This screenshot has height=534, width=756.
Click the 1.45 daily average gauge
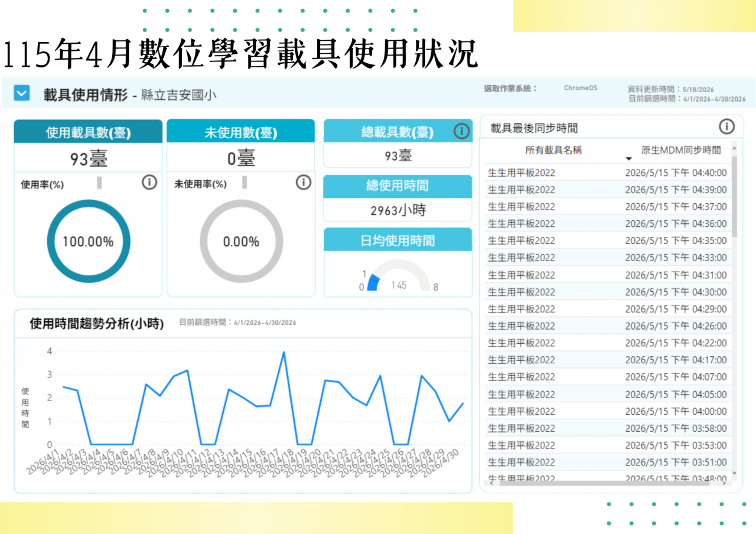click(399, 276)
